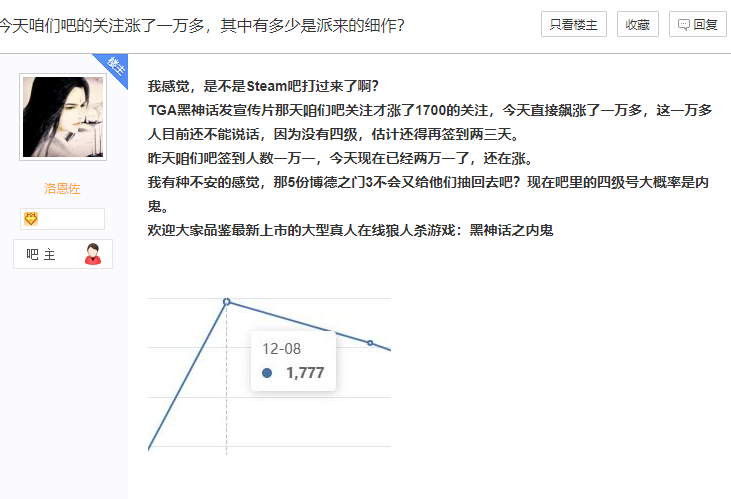The width and height of the screenshot is (731, 499).
Task: Click the 楼主 corner ribbon
Action: 114,67
